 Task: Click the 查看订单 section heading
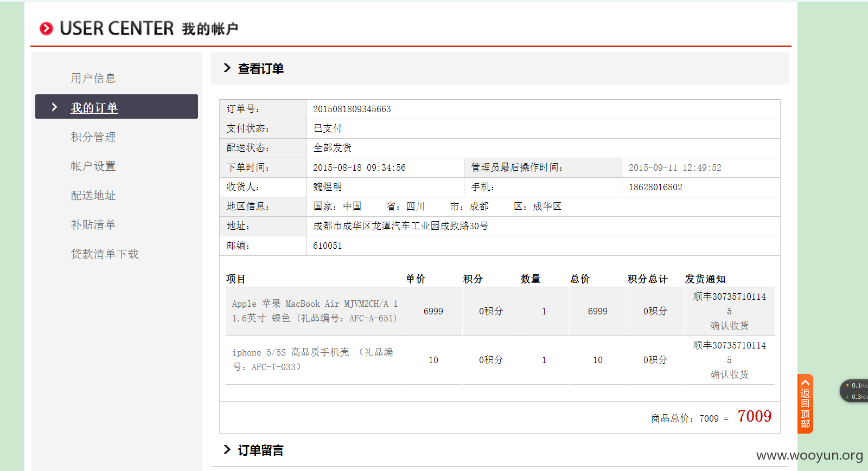click(260, 68)
